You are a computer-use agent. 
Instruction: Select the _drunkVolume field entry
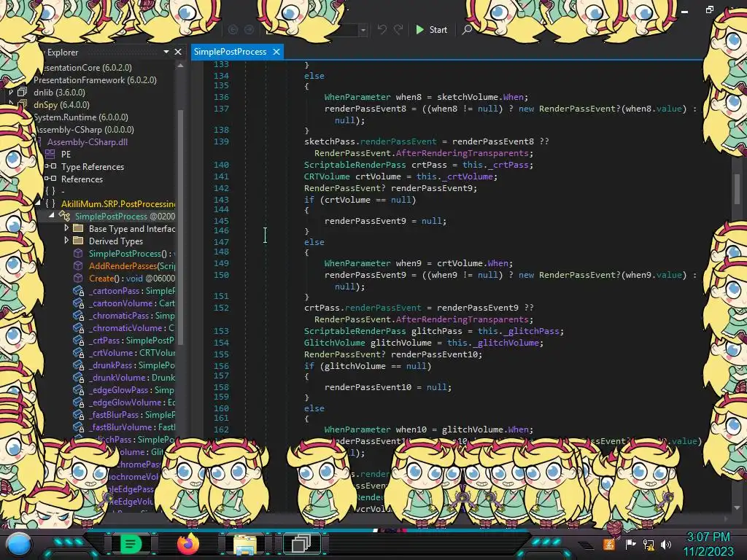131,377
